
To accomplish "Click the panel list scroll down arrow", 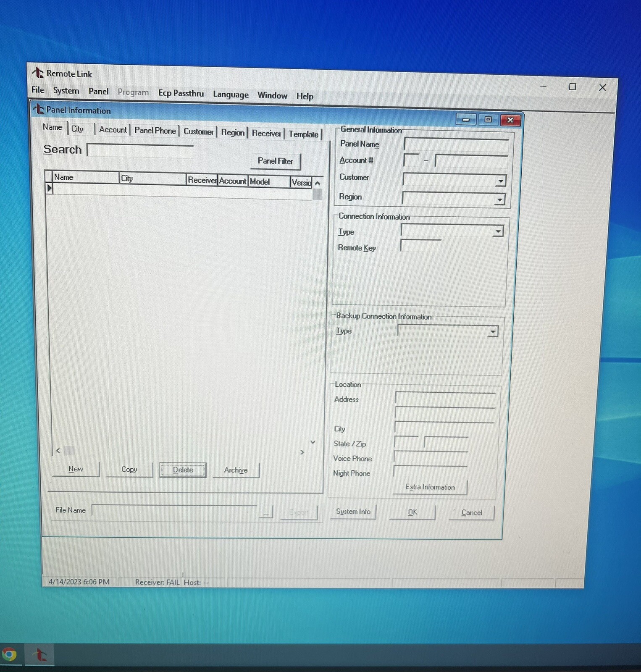I will click(x=313, y=442).
